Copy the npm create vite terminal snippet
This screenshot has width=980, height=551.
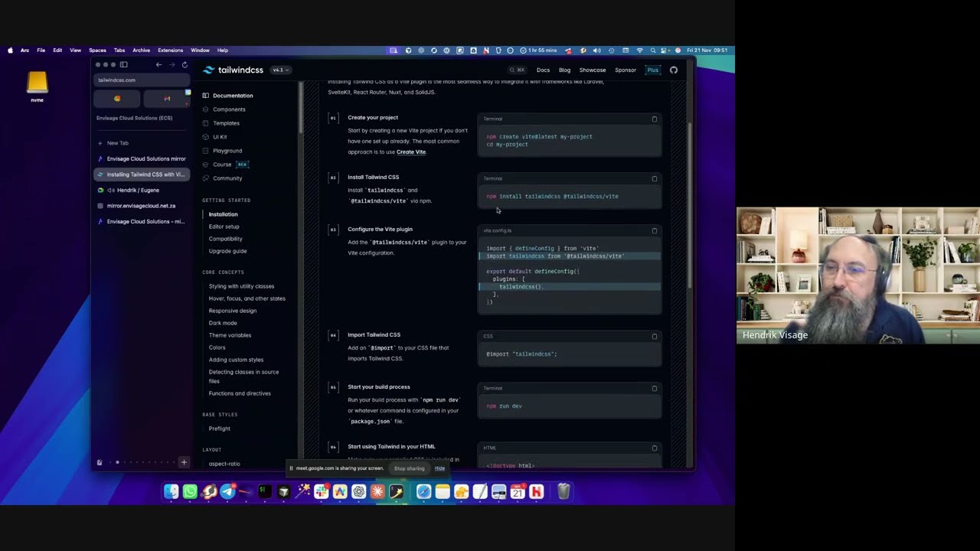[x=655, y=119]
